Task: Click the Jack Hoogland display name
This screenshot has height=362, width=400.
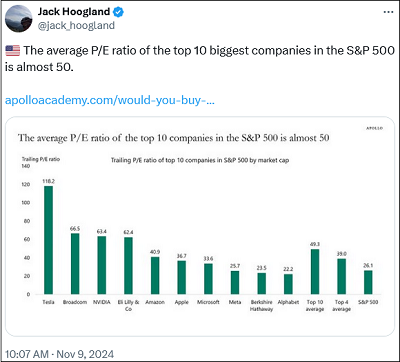Action: pyautogui.click(x=74, y=12)
